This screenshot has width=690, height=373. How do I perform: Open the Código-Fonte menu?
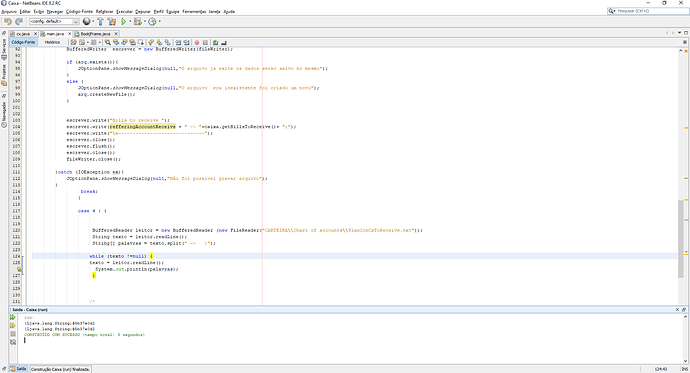point(79,11)
